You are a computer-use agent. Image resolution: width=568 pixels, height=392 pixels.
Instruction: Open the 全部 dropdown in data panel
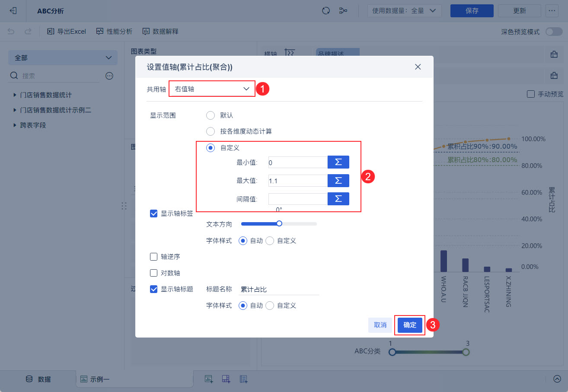click(x=63, y=57)
